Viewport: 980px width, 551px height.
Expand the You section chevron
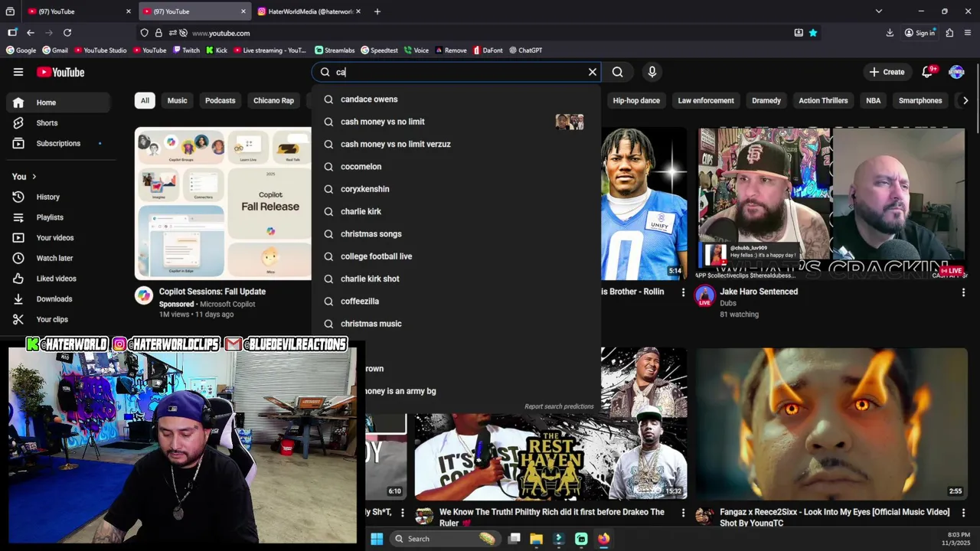coord(34,177)
